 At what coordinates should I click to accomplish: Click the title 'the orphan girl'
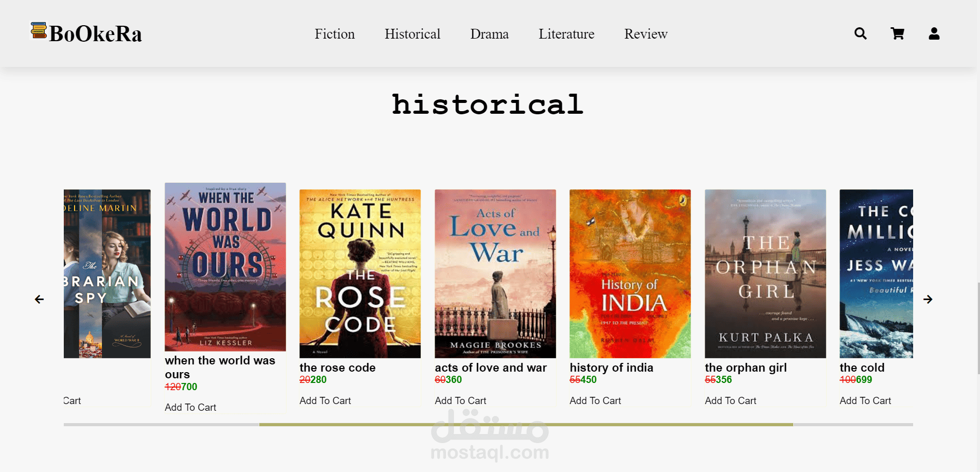pos(746,368)
